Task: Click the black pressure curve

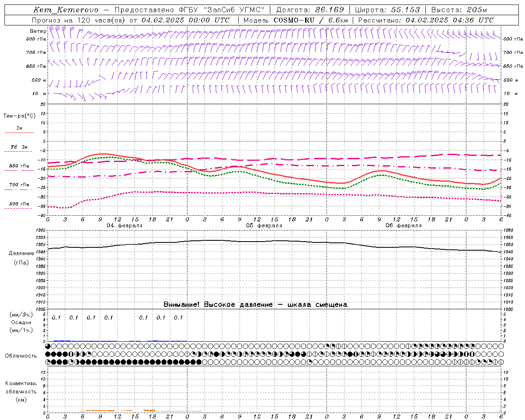Action: 274,242
